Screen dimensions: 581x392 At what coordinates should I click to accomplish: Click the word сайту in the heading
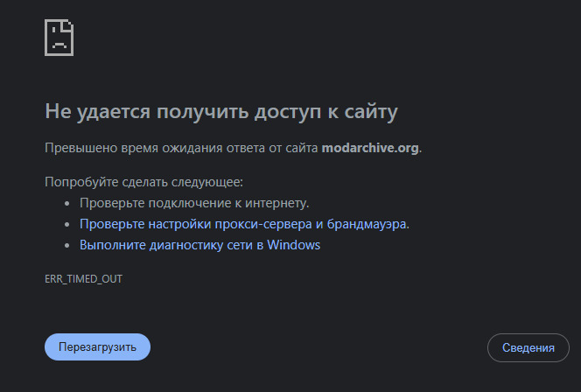tap(371, 111)
